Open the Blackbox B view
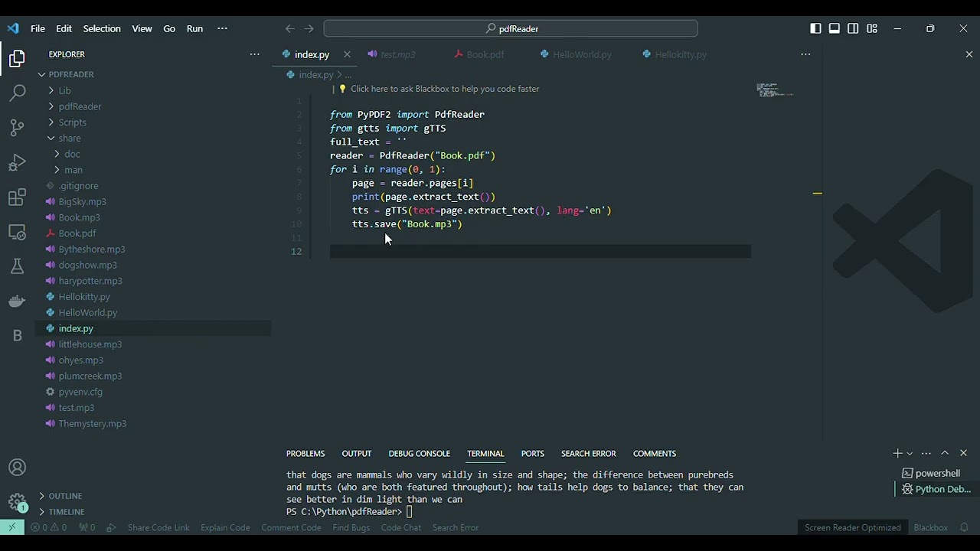980x551 pixels. pyautogui.click(x=17, y=335)
